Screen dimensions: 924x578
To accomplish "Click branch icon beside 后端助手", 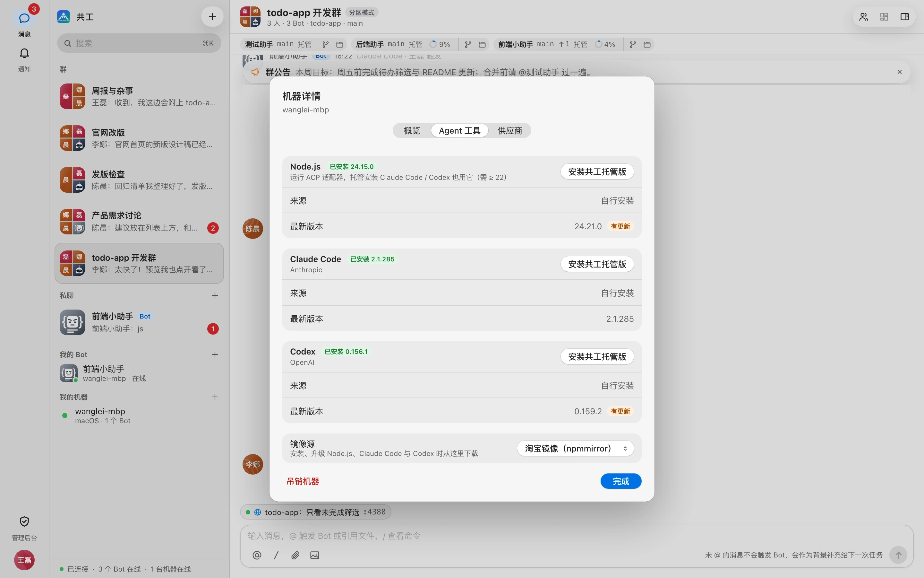I will point(468,44).
